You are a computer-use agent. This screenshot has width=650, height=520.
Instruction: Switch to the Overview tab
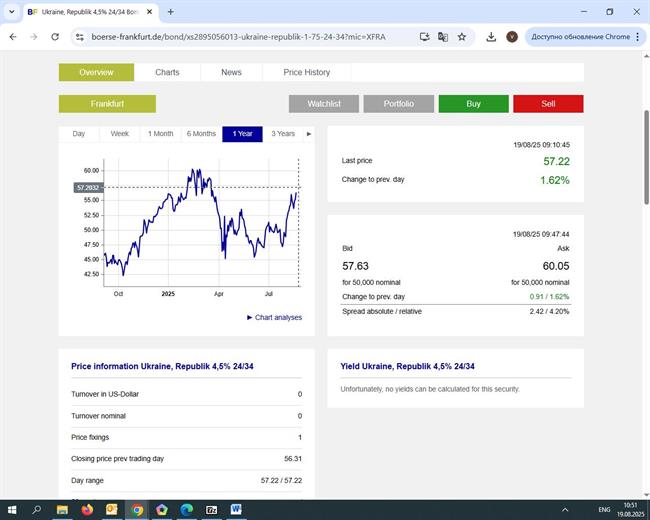click(96, 72)
